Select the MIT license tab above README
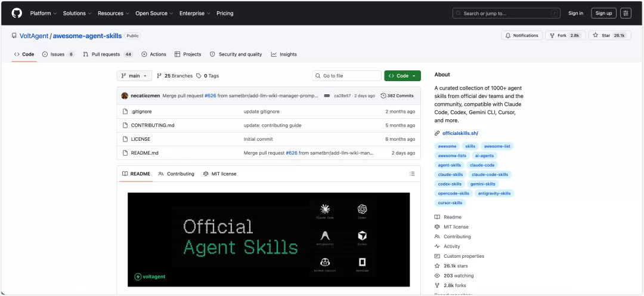Viewport: 644px width, 296px height. click(219, 174)
